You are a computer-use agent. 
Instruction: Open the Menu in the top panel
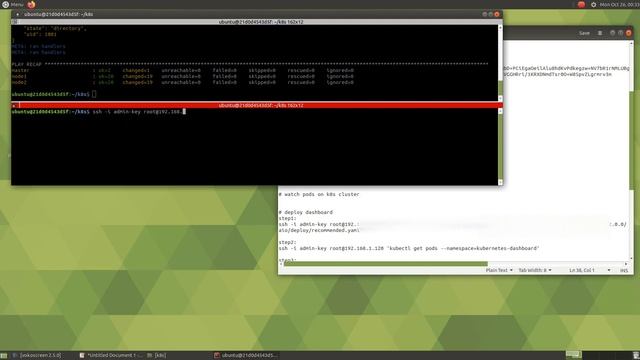[13, 4]
